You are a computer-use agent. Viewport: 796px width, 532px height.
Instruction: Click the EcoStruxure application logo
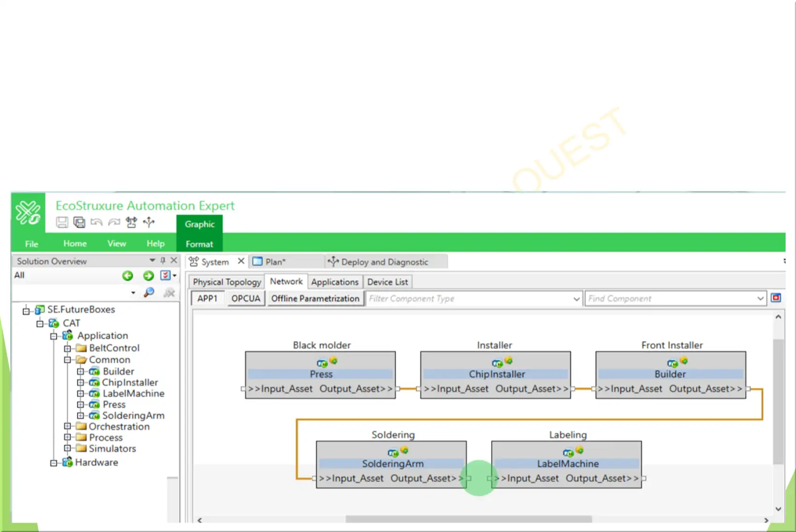tap(28, 213)
